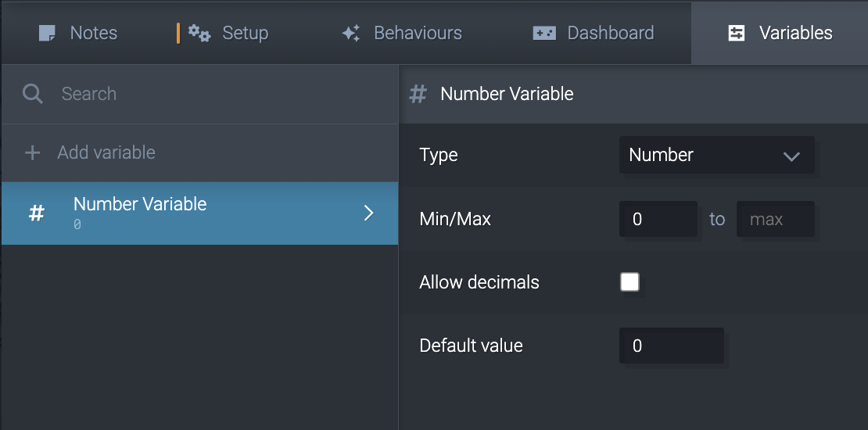Click the sparkle icon beside Behaviours

351,33
